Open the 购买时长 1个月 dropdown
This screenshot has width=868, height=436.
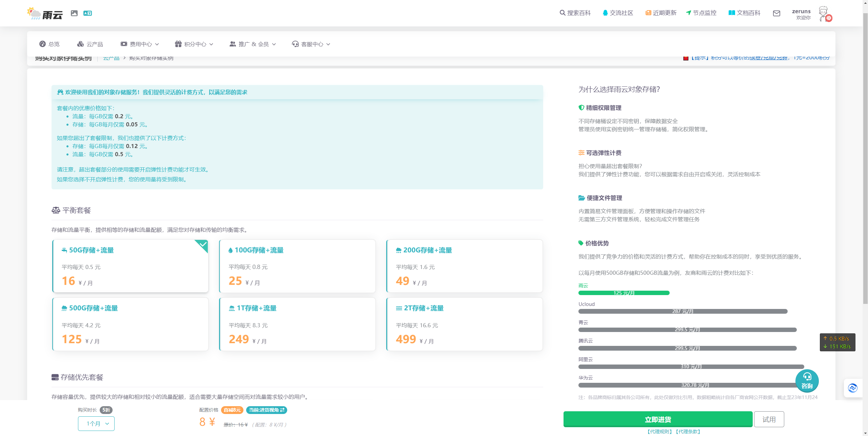pos(96,423)
